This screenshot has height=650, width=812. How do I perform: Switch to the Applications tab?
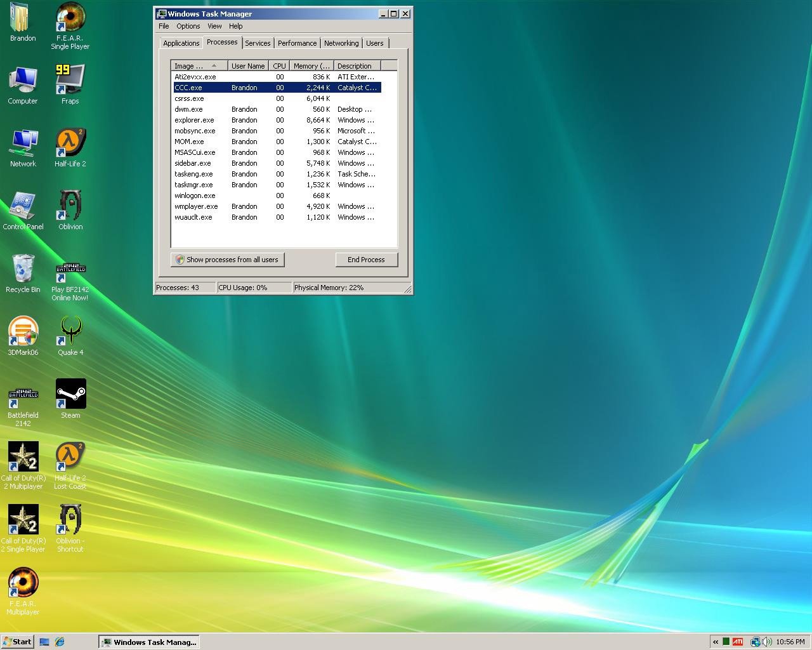coord(181,43)
